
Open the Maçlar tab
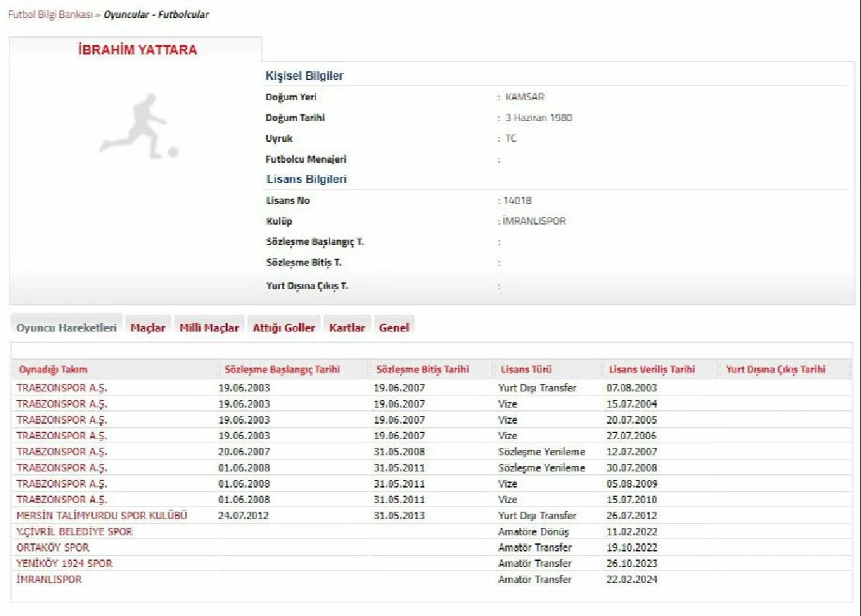pyautogui.click(x=148, y=328)
